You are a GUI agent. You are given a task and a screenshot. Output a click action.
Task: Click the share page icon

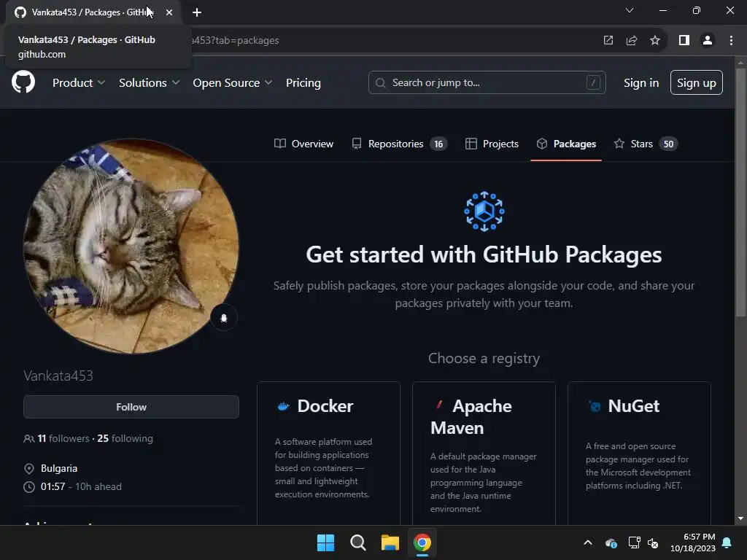pos(632,41)
